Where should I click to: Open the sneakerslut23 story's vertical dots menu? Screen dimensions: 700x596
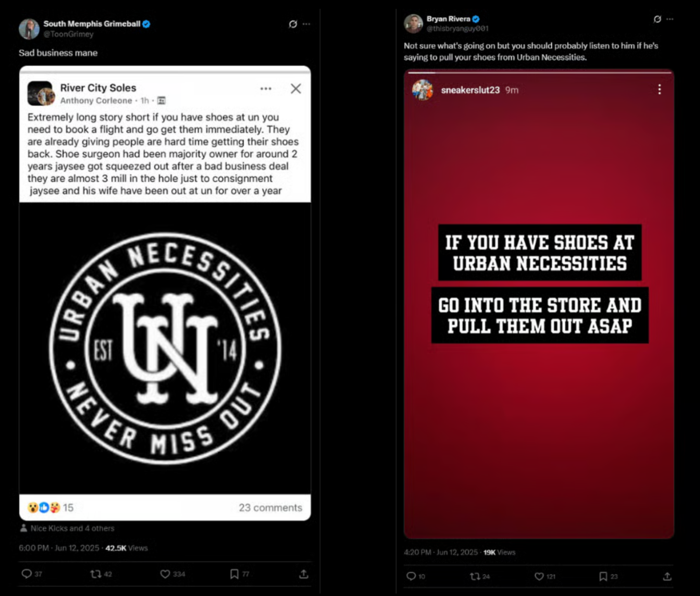click(x=659, y=90)
